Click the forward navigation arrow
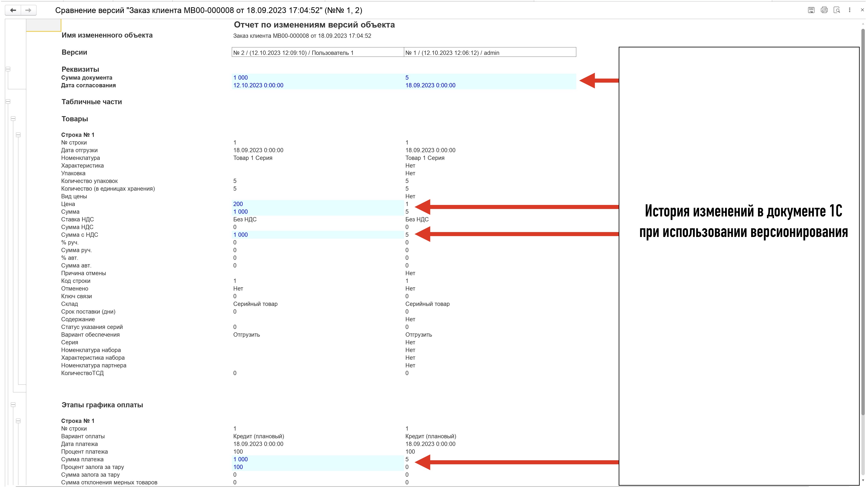868x488 pixels. (29, 10)
